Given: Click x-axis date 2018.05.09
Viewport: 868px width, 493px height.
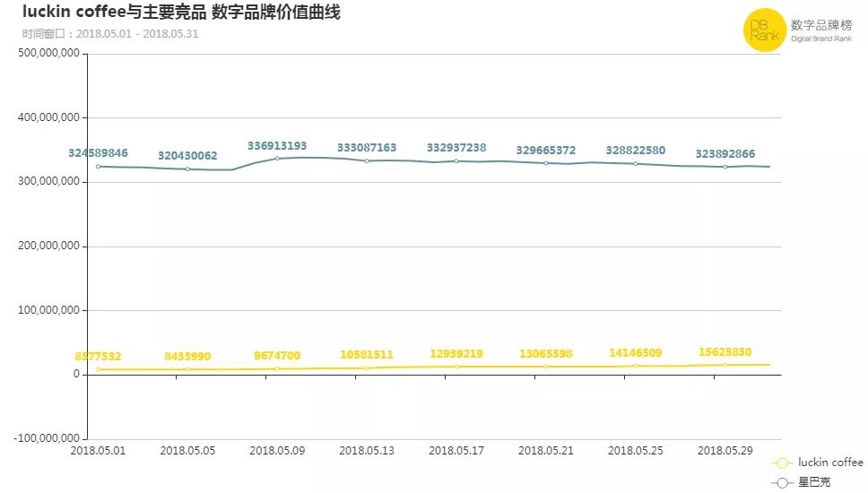Looking at the screenshot, I should point(277,451).
